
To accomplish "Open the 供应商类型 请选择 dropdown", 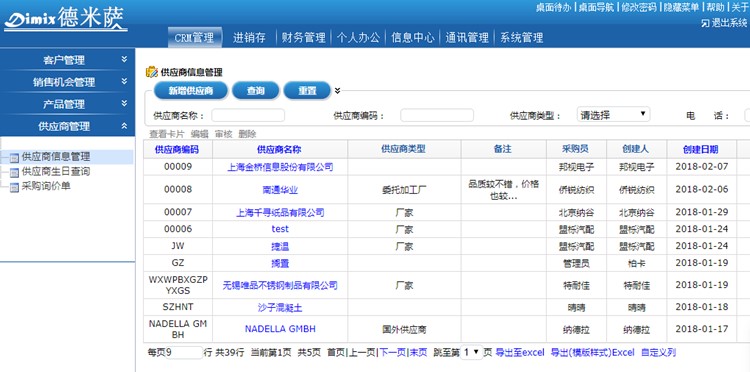I will [613, 115].
